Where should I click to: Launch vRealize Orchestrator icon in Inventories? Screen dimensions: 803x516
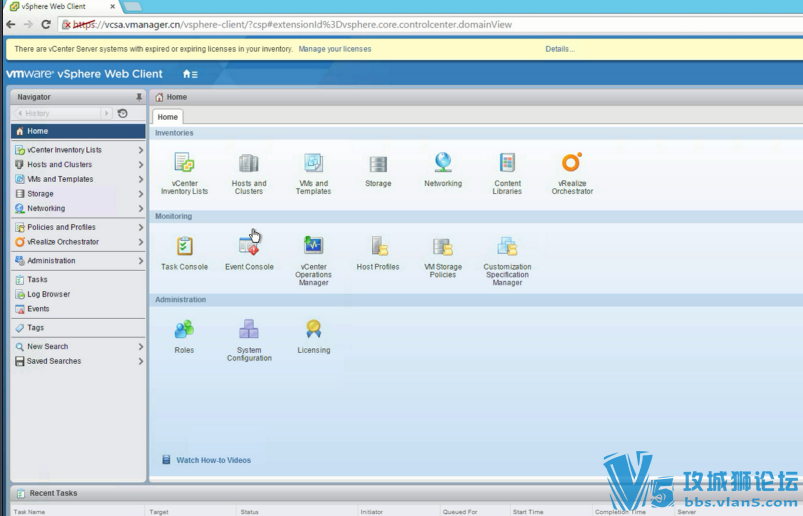(572, 162)
